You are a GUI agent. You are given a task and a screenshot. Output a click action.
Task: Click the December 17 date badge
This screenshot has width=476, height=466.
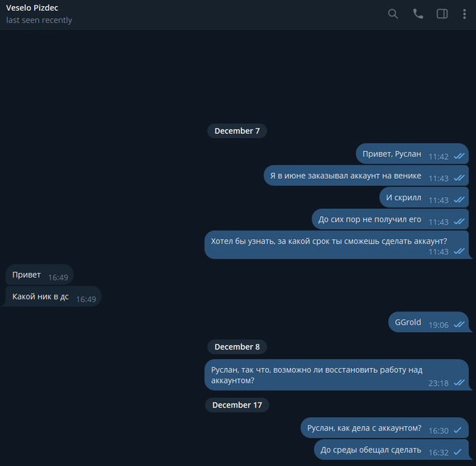(237, 405)
